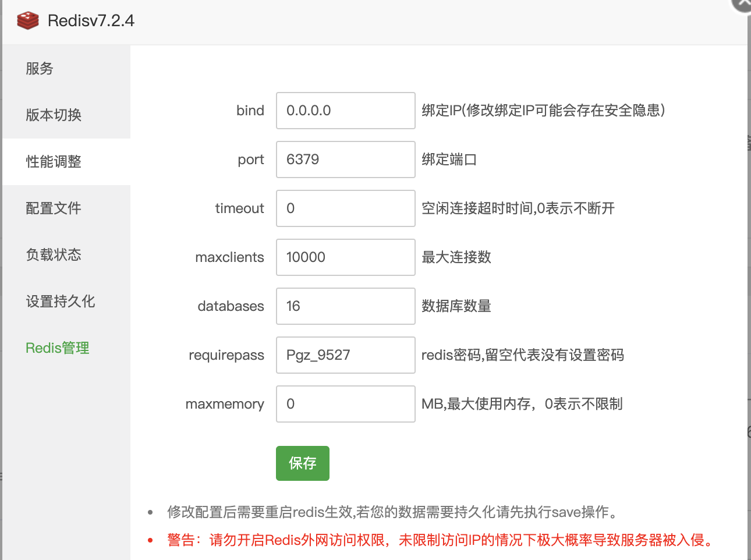Focus the requirepass password field

[x=346, y=355]
